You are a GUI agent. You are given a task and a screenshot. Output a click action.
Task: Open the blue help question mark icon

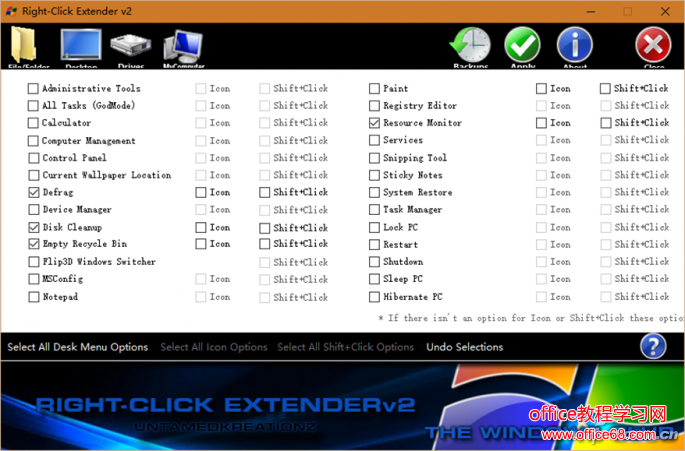(x=654, y=347)
